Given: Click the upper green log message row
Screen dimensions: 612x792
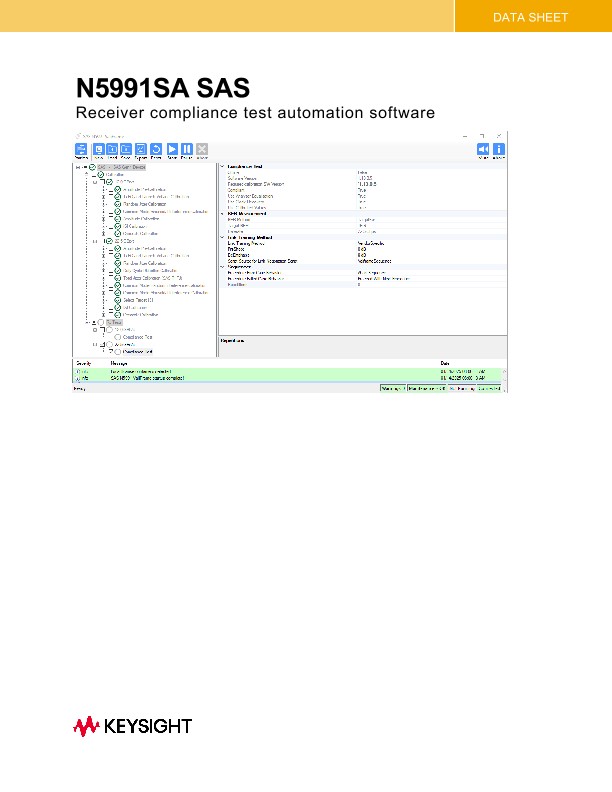Looking at the screenshot, I should (x=287, y=372).
